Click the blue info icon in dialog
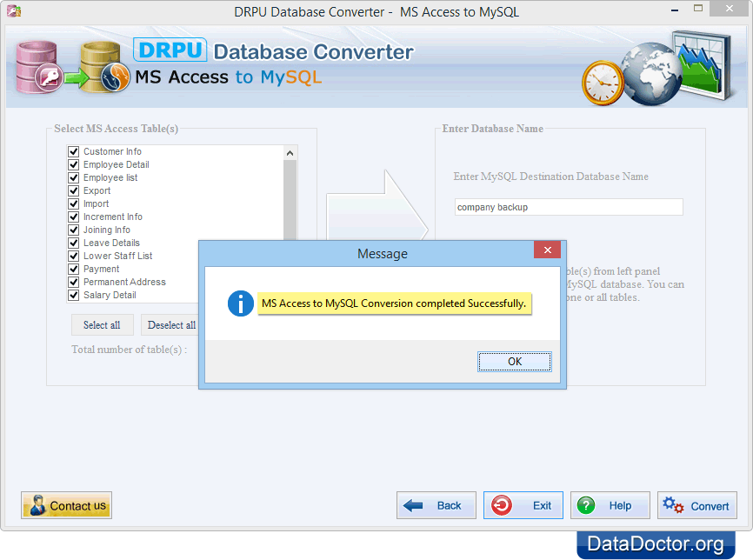 click(241, 303)
